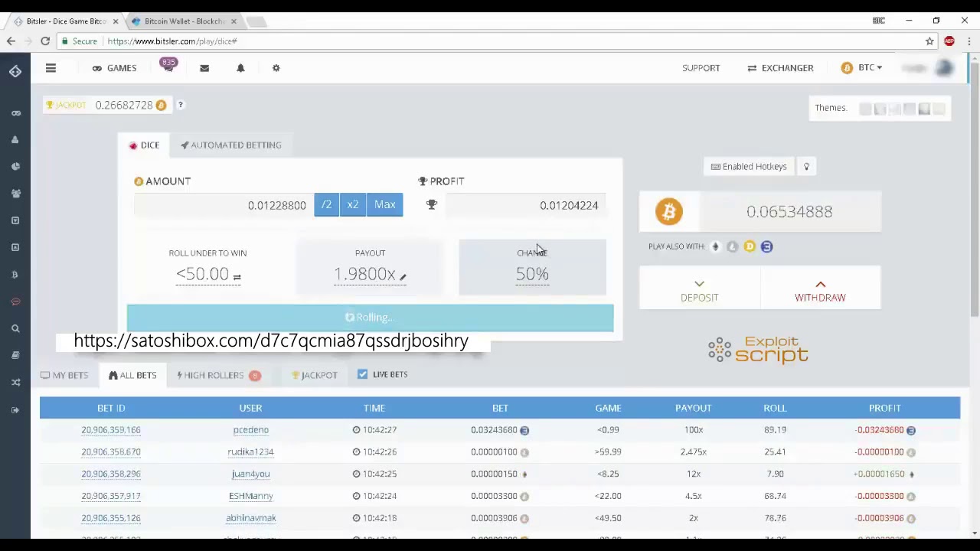The image size is (980, 551).
Task: Click browser bookmark star icon
Action: (x=929, y=41)
